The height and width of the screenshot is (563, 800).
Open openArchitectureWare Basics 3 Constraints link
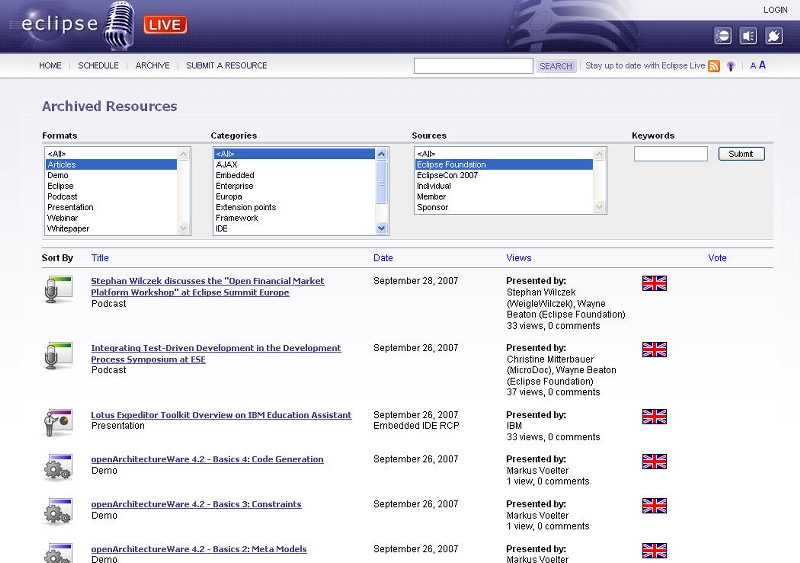[x=196, y=504]
